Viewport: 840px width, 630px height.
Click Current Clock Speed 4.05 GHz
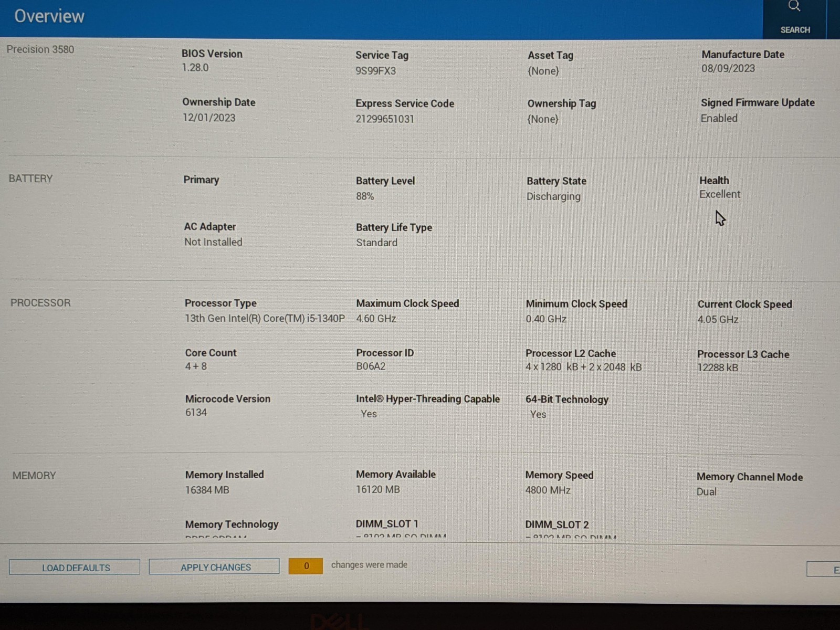click(718, 320)
